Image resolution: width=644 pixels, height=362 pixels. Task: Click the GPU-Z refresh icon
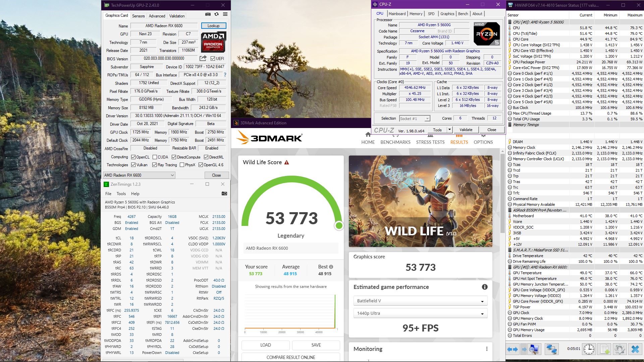pyautogui.click(x=217, y=14)
